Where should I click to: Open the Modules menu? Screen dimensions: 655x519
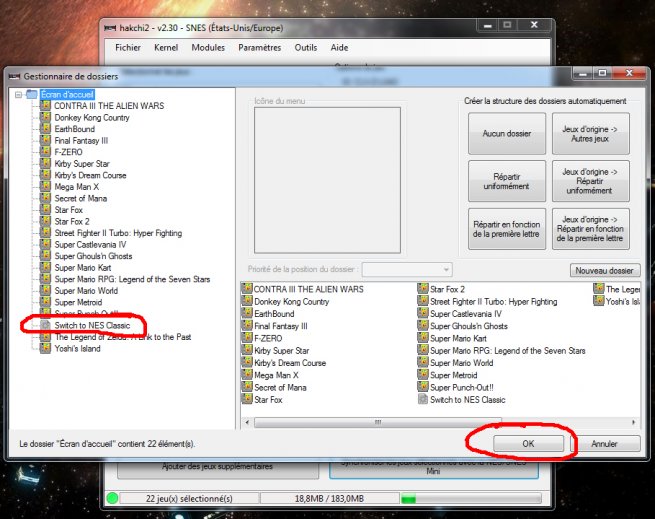tap(208, 47)
